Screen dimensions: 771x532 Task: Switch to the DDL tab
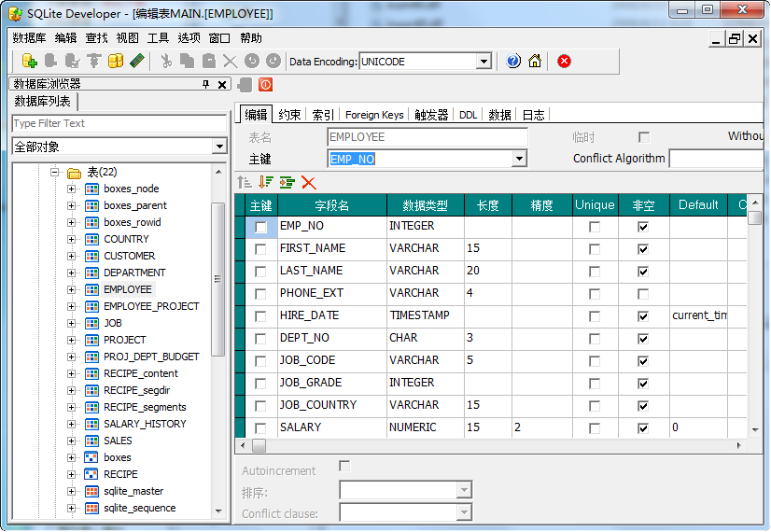468,115
